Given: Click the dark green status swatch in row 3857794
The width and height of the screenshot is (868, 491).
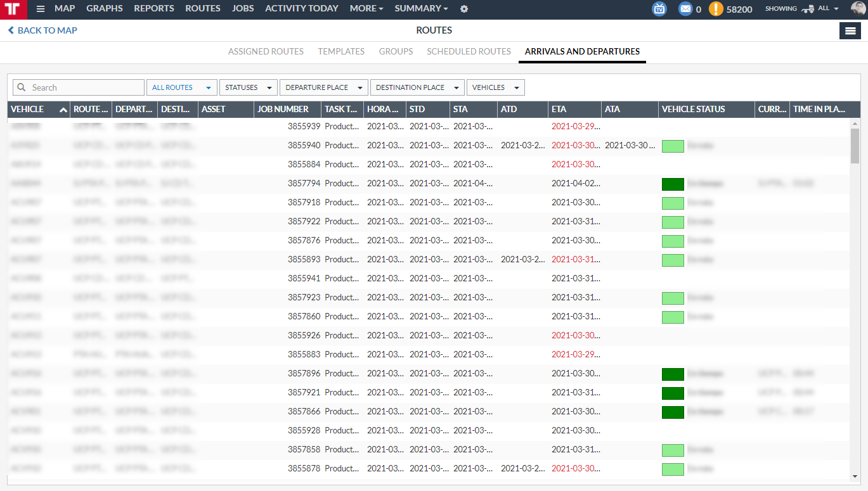Looking at the screenshot, I should click(x=673, y=184).
